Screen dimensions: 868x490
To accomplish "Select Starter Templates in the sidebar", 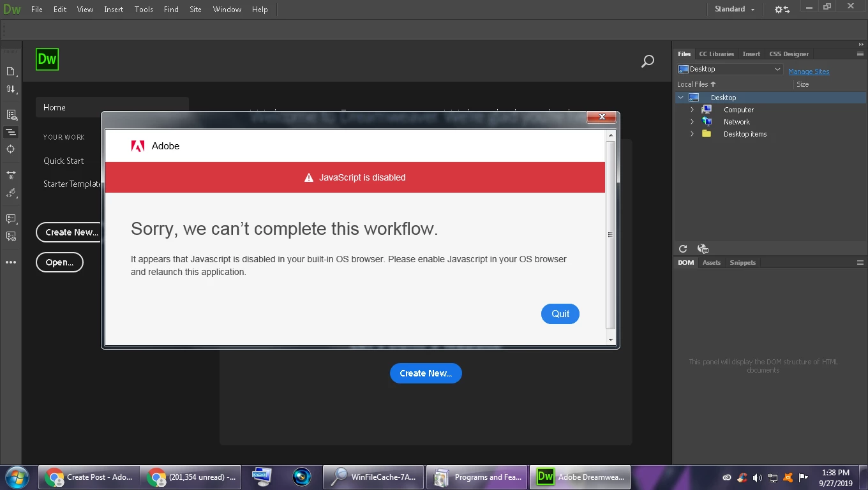I will tap(72, 184).
